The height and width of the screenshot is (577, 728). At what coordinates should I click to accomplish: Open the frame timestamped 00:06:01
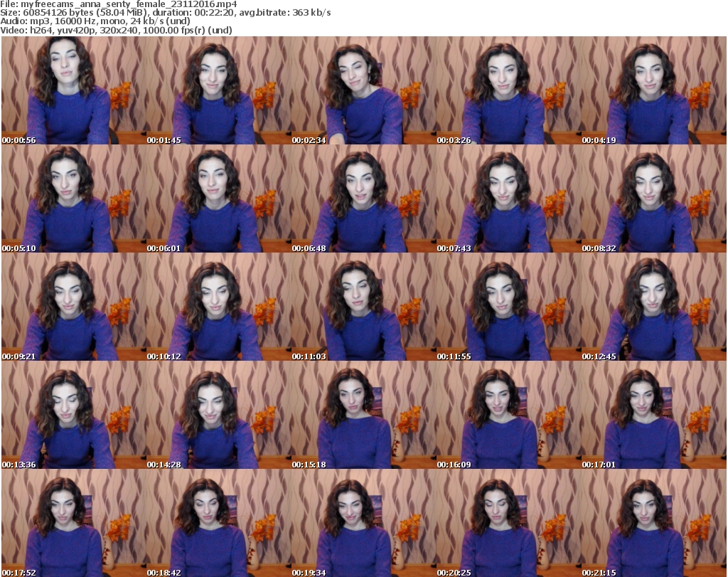click(219, 198)
